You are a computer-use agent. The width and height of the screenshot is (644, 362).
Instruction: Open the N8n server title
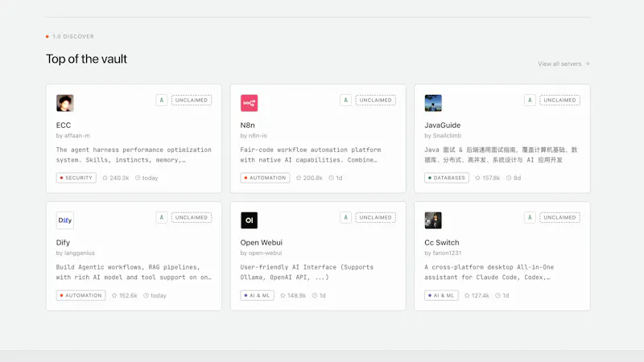[248, 125]
